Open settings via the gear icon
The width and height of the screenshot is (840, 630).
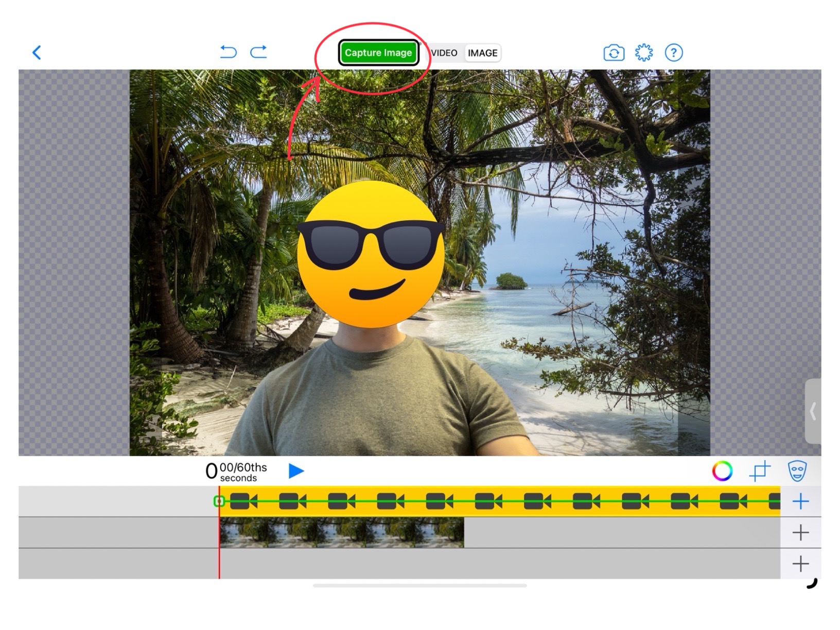point(643,52)
